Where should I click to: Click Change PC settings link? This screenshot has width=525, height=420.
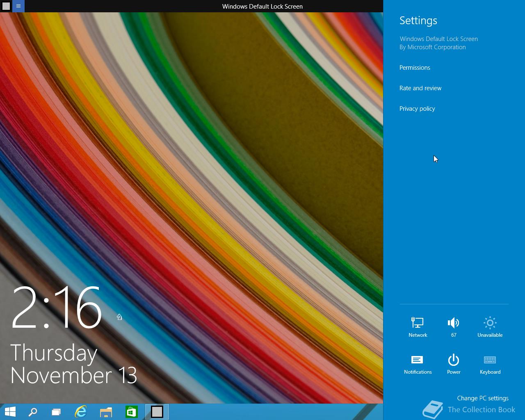pos(483,398)
